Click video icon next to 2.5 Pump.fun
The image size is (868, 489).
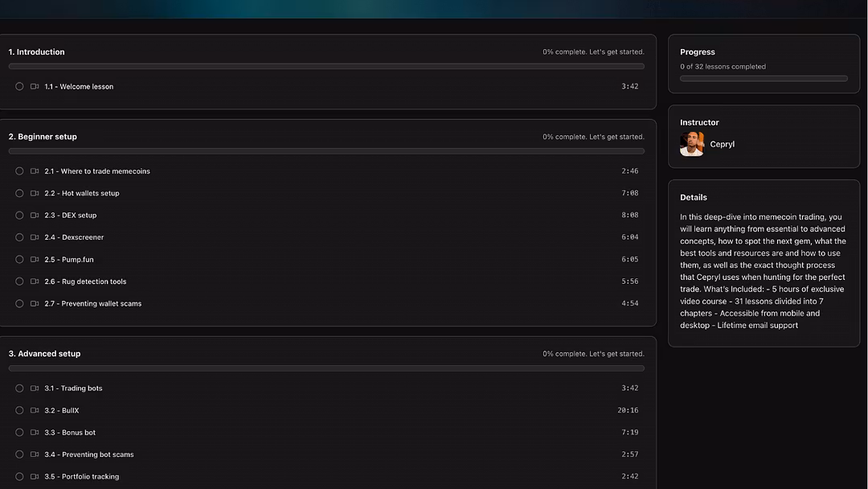click(x=35, y=259)
